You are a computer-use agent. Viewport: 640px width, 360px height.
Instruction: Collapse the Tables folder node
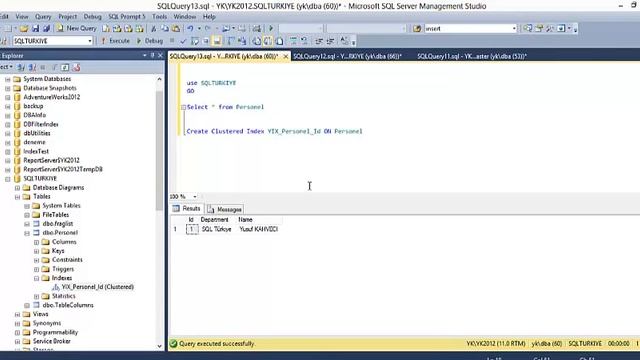point(17,197)
